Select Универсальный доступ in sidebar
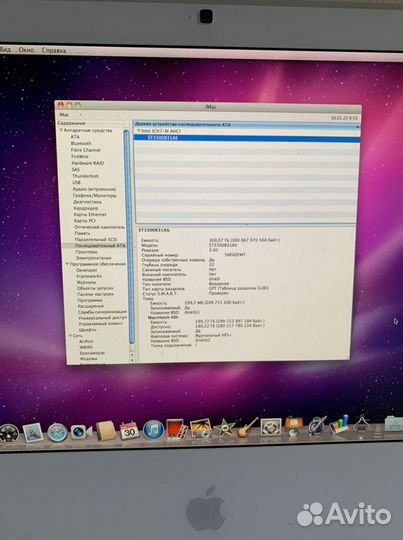 [x=102, y=318]
